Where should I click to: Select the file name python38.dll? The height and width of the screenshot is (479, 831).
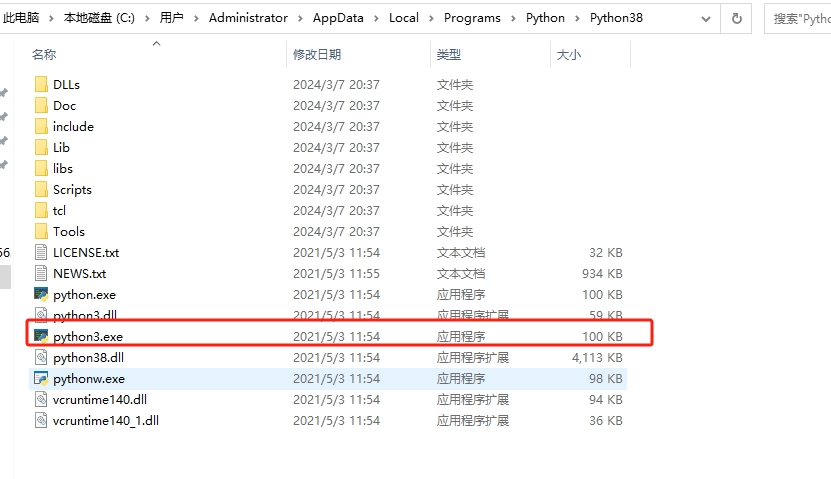89,358
